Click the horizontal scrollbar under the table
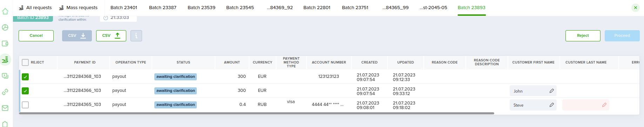Image resolution: width=644 pixels, height=127 pixels. tap(256, 113)
